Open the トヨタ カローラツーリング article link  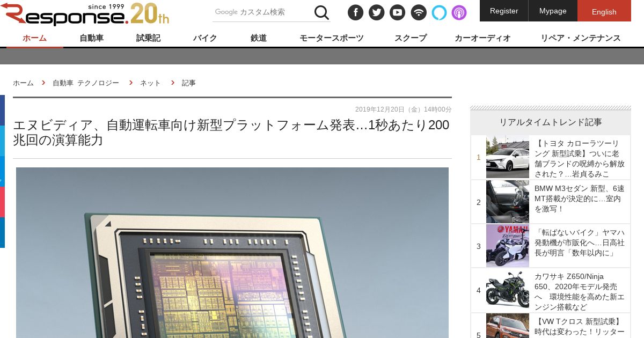point(580,159)
